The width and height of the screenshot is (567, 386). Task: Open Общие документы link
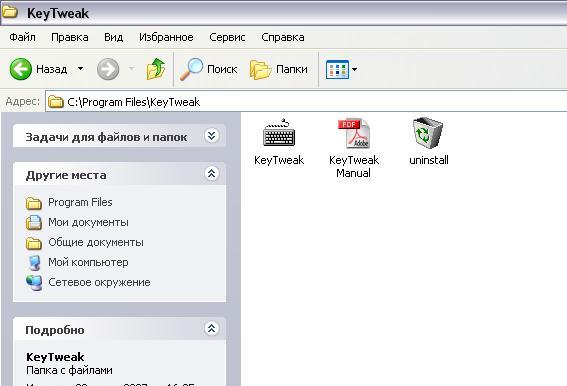point(96,242)
